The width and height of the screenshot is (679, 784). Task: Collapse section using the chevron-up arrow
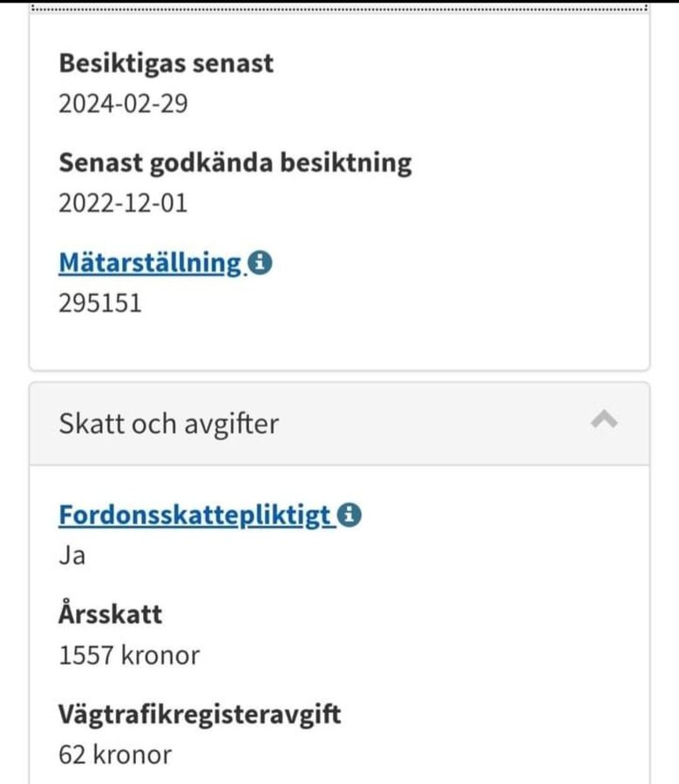(604, 422)
